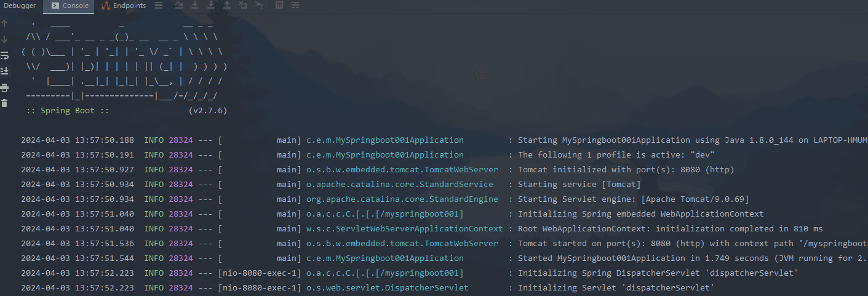The height and width of the screenshot is (296, 868).
Task: Click the Down the Stack Trace arrow
Action: pos(4,39)
